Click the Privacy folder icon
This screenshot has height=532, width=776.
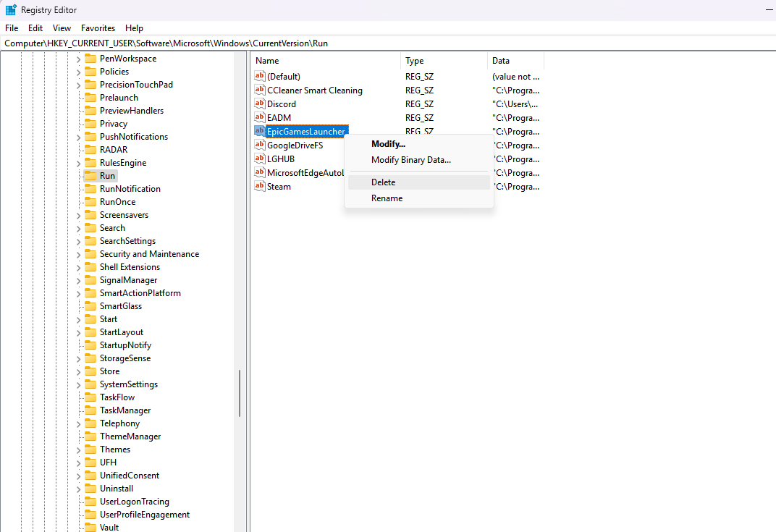coord(90,124)
